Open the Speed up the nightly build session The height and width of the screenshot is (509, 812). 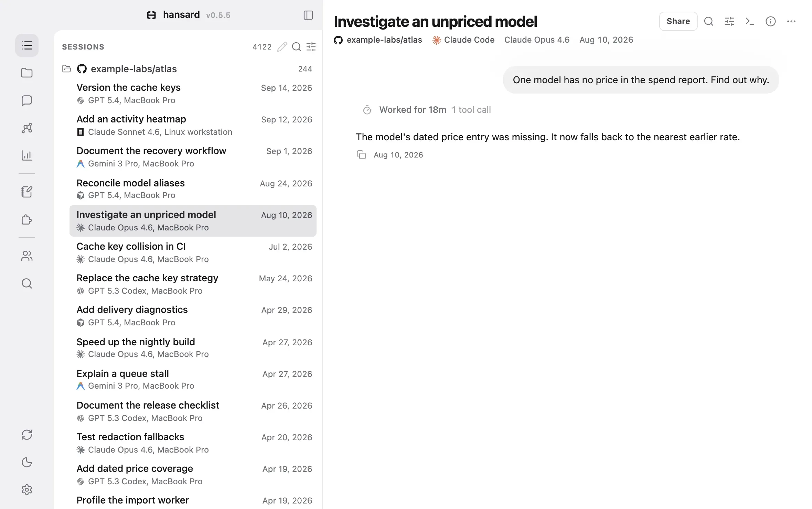pos(193,348)
